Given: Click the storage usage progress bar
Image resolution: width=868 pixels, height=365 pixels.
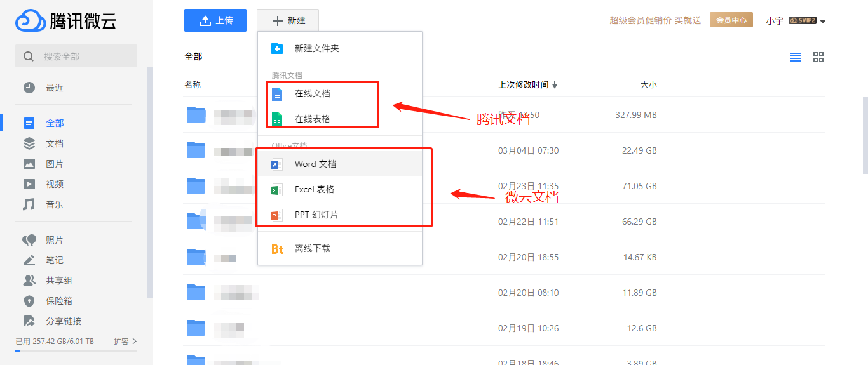Looking at the screenshot, I should pos(76,351).
